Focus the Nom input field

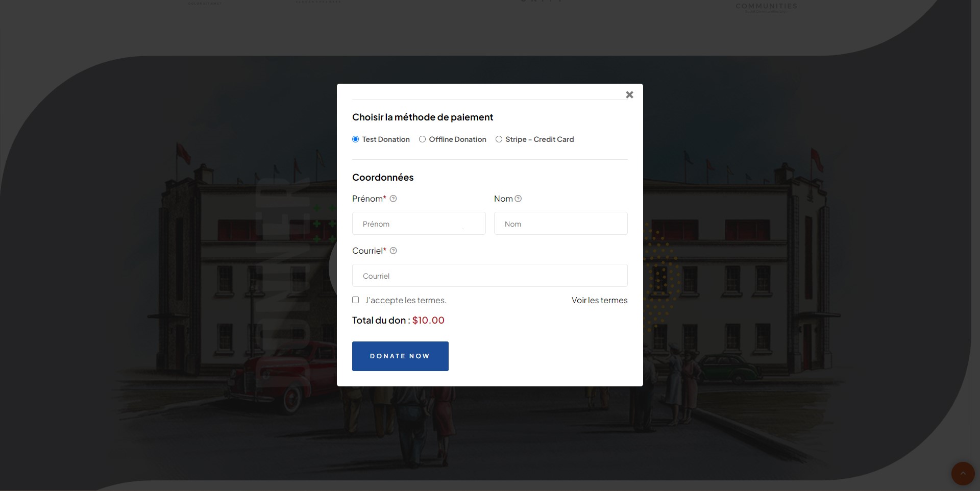tap(560, 224)
